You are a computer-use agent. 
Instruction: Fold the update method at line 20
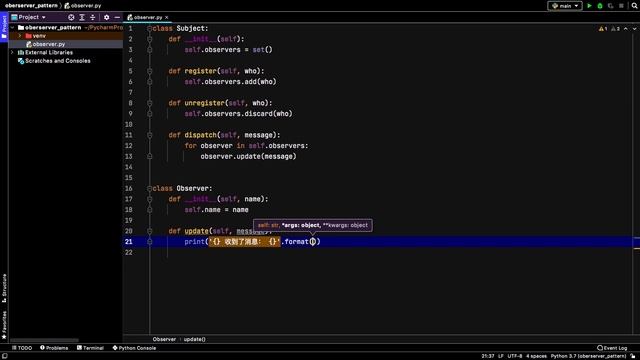click(x=149, y=231)
